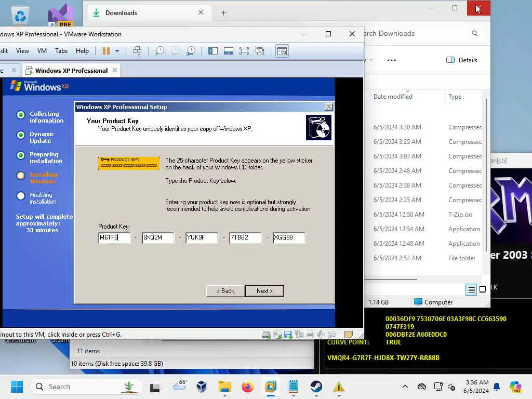The width and height of the screenshot is (532, 399).
Task: Click the first Product Key field containing M6TF9
Action: point(114,237)
